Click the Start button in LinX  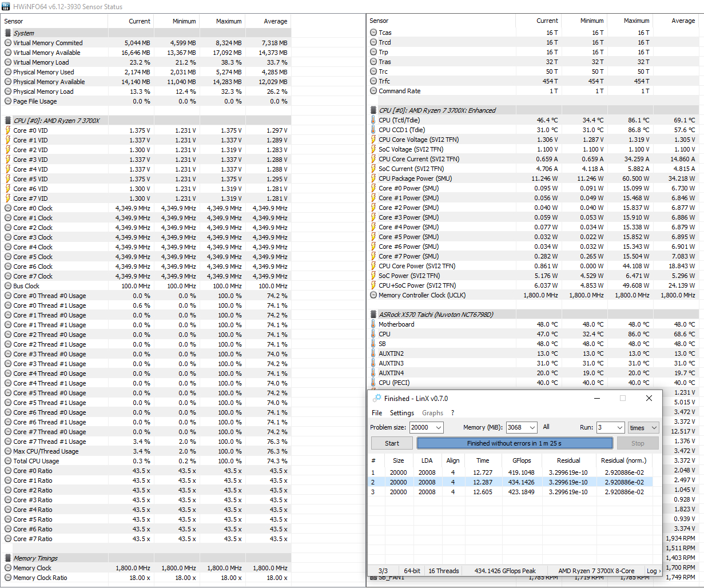coord(392,443)
